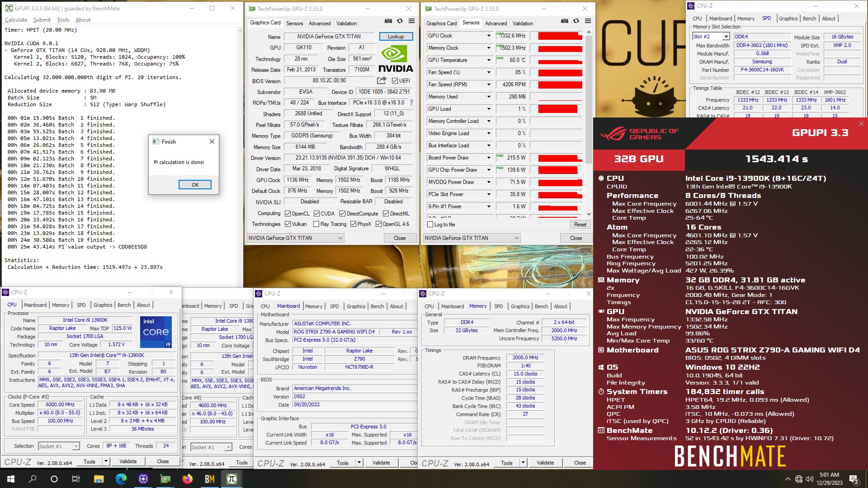Expand the GPU Clock sensor dropdown
The width and height of the screenshot is (868, 488).
pyautogui.click(x=489, y=36)
